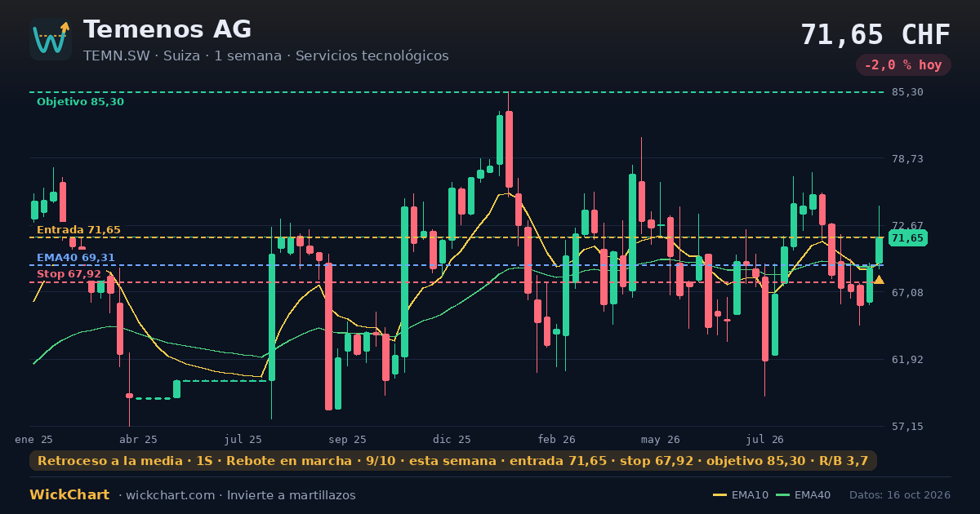Click the "Objetivo 85,30" target label

80,102
